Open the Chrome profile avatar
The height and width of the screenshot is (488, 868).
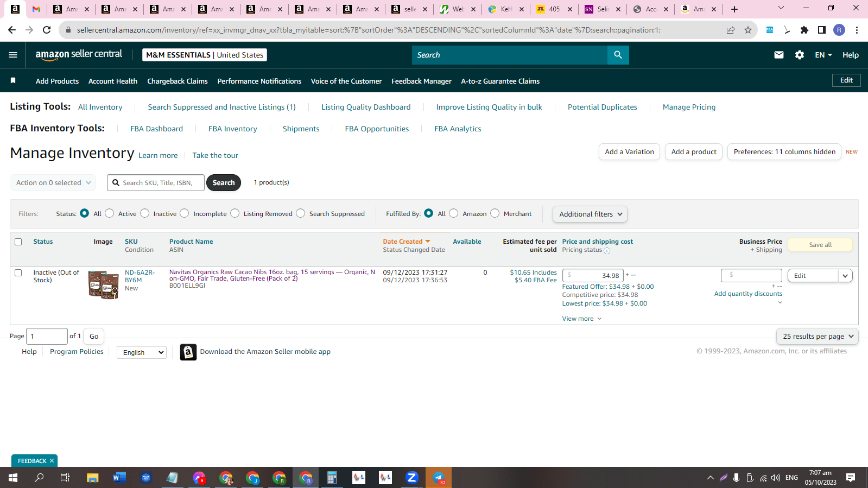pos(839,30)
